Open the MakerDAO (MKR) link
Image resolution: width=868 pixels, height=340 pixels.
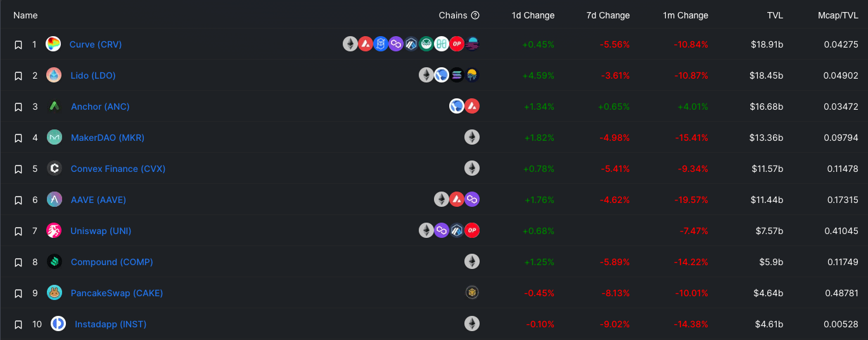click(108, 138)
